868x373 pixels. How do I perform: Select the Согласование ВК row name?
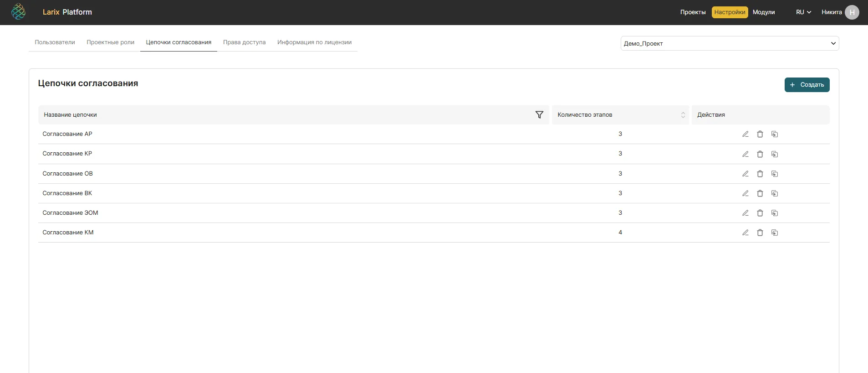coord(67,193)
